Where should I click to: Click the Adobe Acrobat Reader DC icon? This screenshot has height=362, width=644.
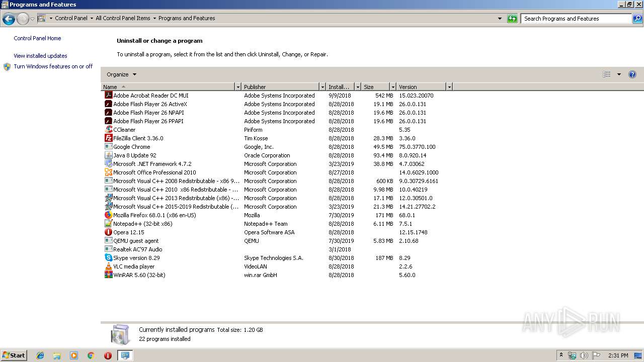click(108, 95)
